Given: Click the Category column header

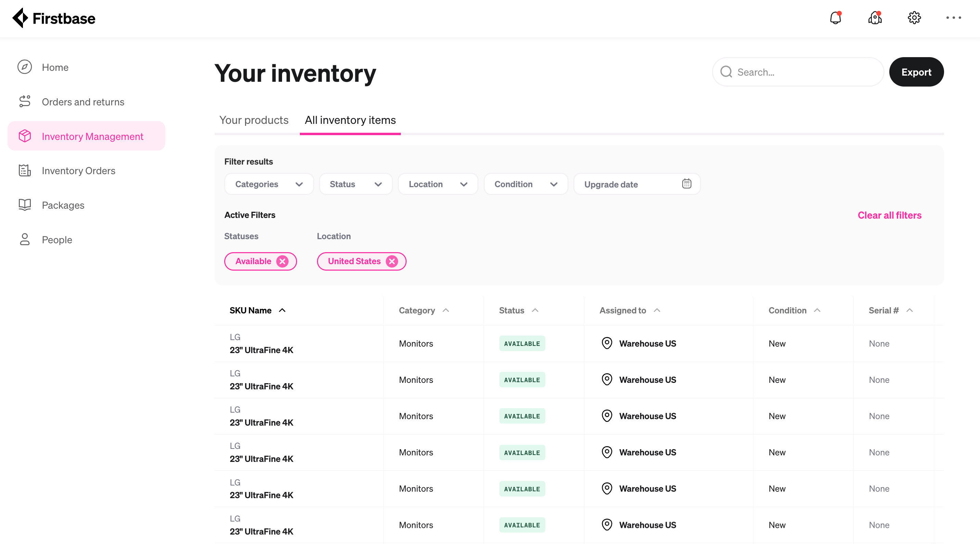Looking at the screenshot, I should click(417, 310).
